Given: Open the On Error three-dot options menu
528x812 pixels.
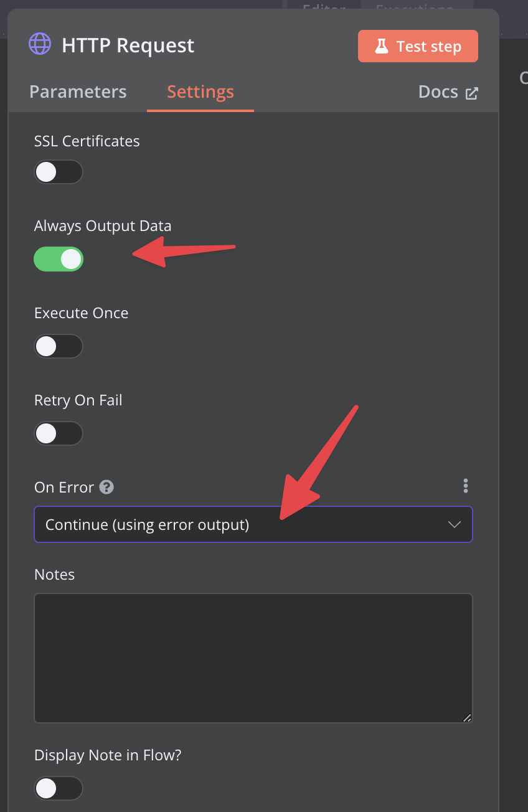Looking at the screenshot, I should 465,486.
